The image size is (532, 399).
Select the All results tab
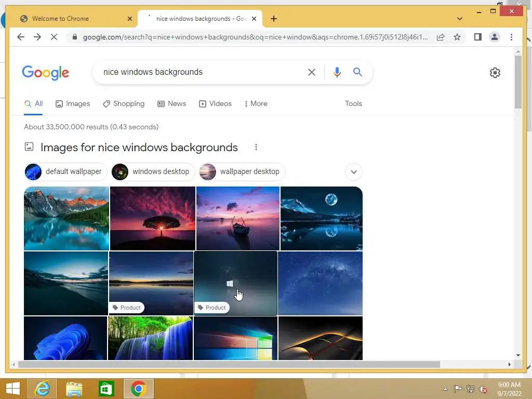pos(34,104)
